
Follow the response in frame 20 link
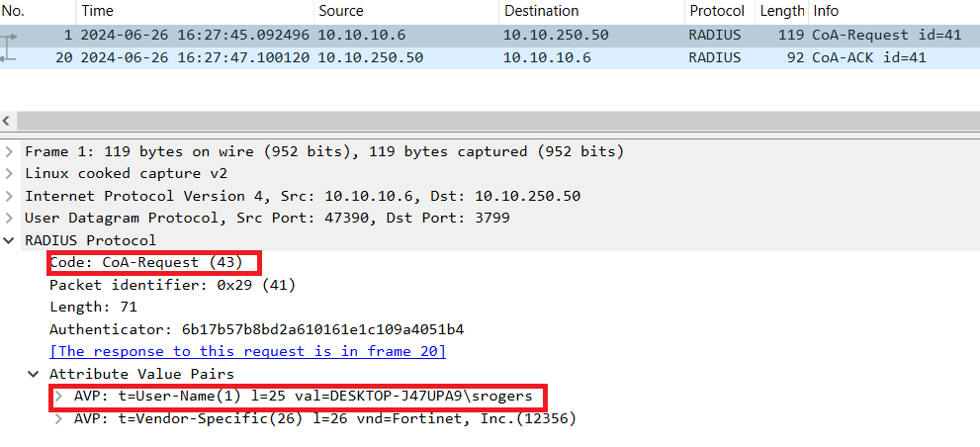pos(247,351)
